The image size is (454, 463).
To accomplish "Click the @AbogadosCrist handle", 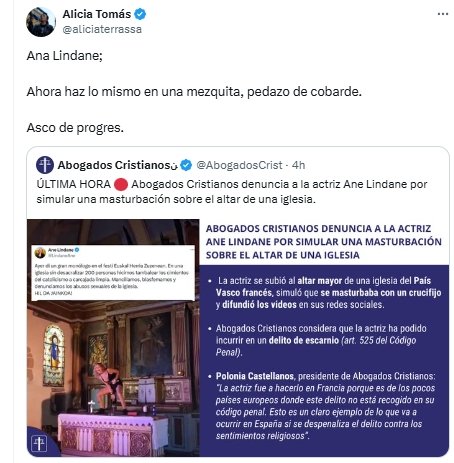I will 239,165.
